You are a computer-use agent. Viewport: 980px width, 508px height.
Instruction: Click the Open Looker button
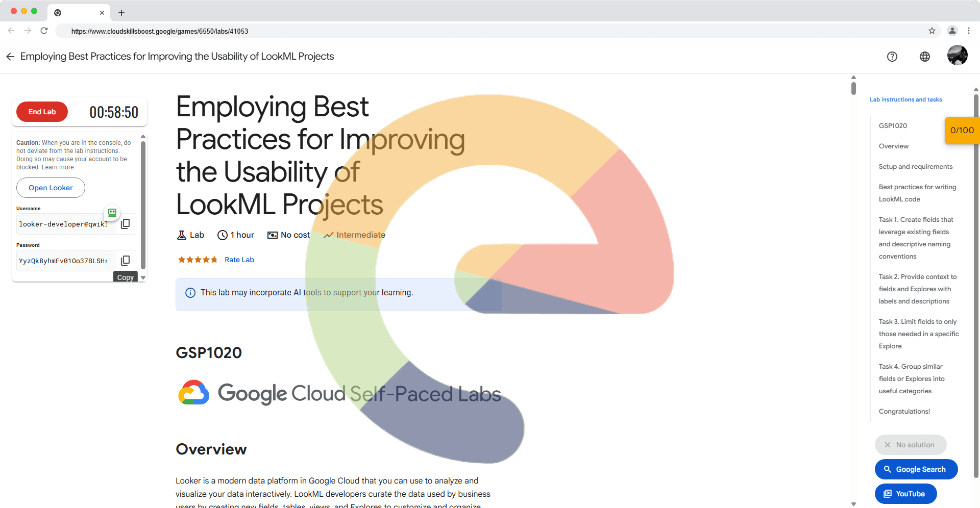click(x=51, y=188)
